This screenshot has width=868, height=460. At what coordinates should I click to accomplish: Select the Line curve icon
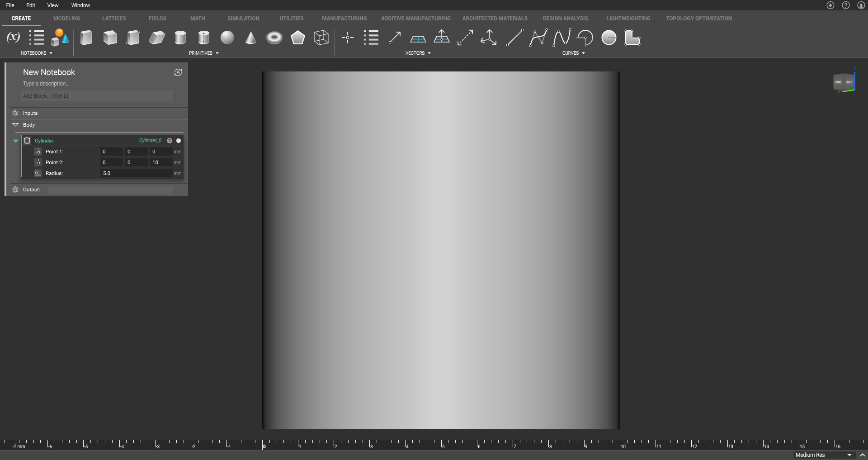click(x=514, y=38)
